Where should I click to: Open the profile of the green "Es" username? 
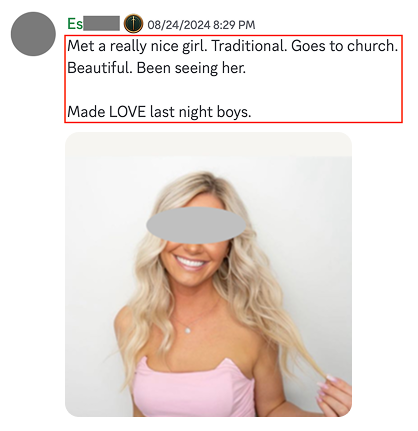tap(75, 24)
